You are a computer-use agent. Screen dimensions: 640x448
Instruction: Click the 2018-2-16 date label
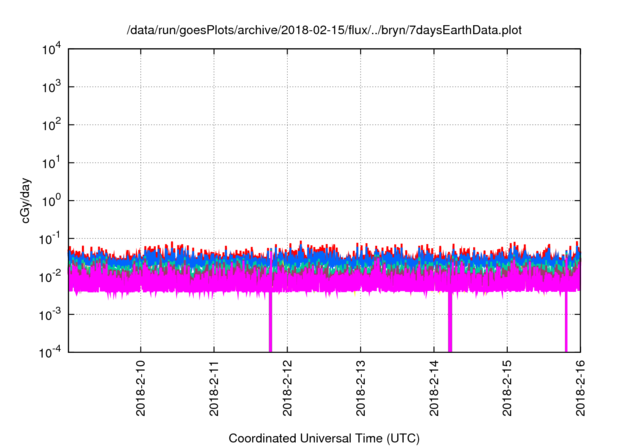[580, 388]
